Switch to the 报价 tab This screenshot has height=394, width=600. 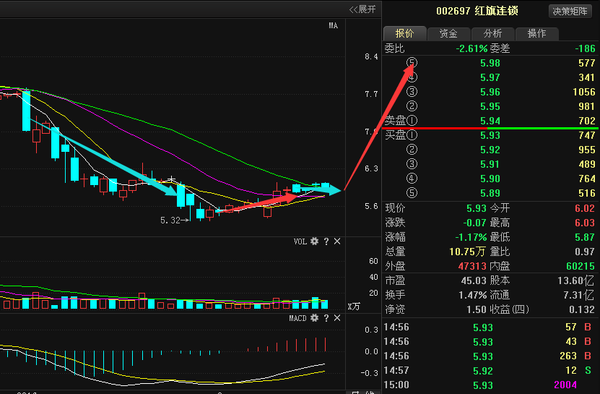404,33
